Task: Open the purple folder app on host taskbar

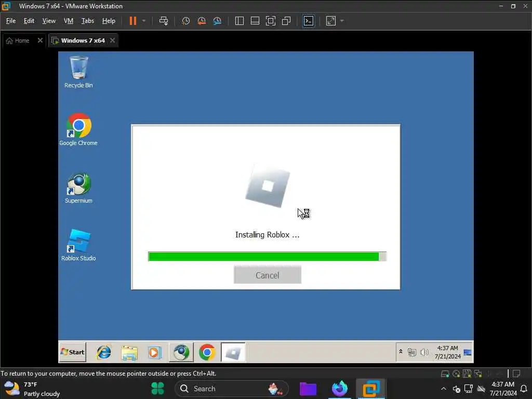Action: 308,389
